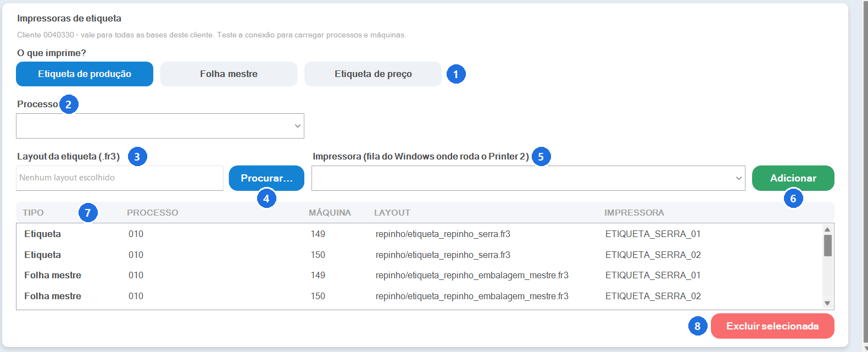Click Procurar to browse layout file
This screenshot has height=352, width=868.
[x=266, y=178]
